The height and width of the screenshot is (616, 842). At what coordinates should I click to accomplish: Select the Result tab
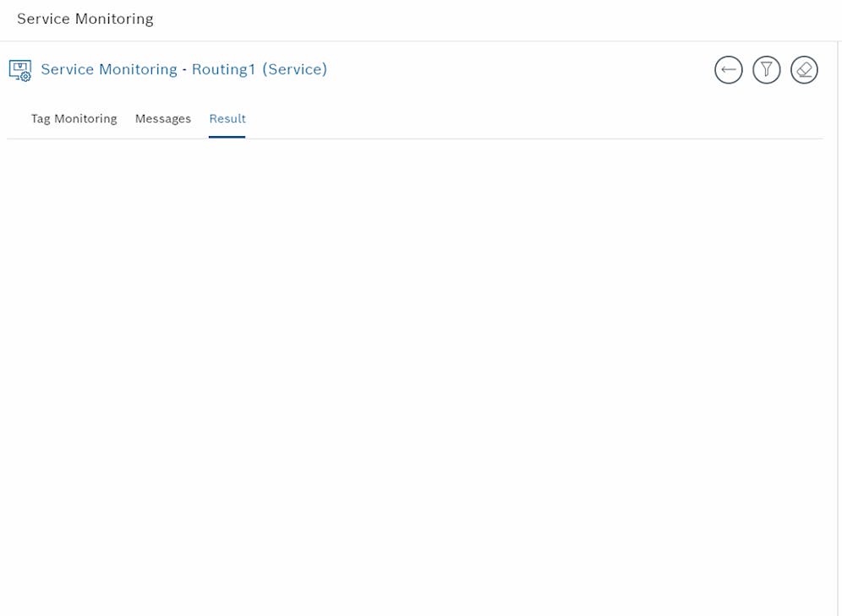(227, 119)
